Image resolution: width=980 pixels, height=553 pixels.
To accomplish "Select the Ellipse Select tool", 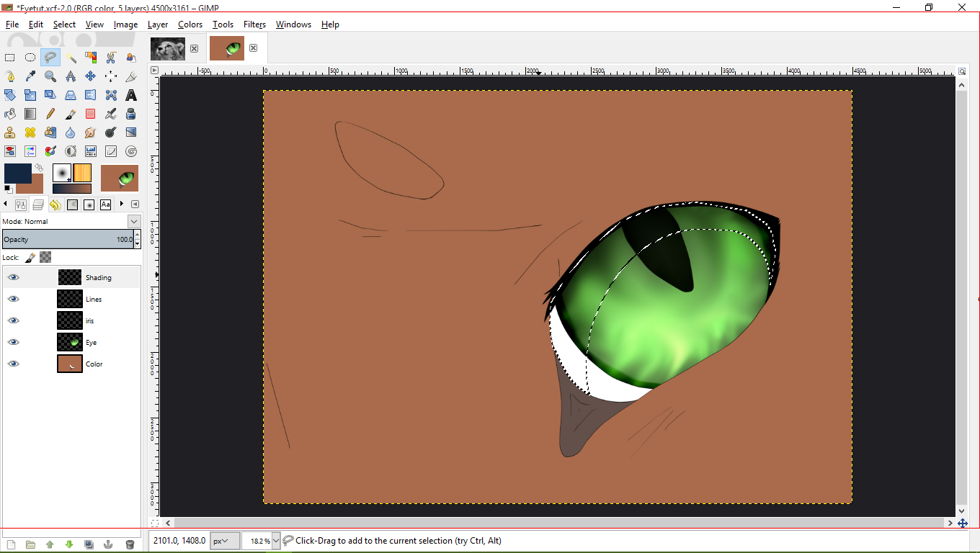I will click(x=30, y=58).
